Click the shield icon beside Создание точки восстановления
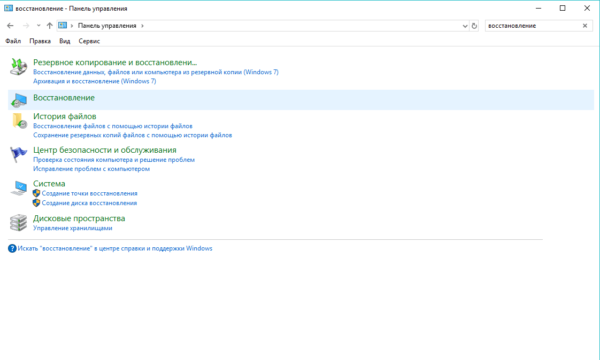The width and height of the screenshot is (600, 360). [36, 193]
